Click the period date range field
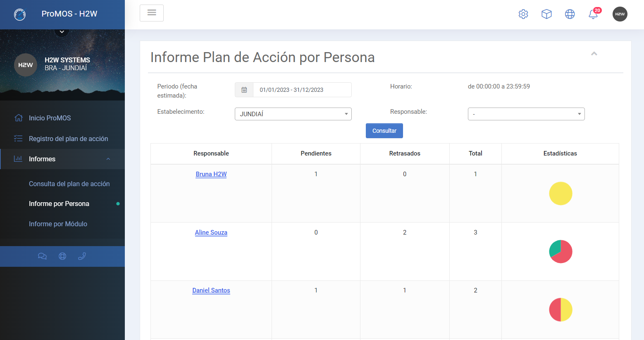 click(302, 90)
